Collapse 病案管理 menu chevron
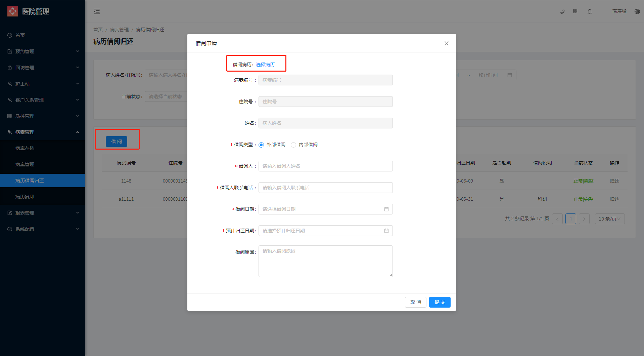The width and height of the screenshot is (644, 356). (78, 132)
